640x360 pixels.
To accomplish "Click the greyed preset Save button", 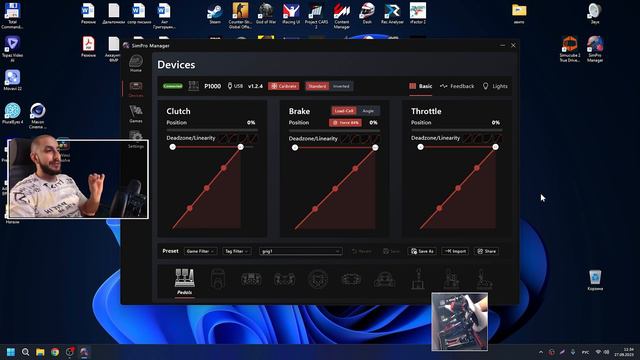I will click(x=391, y=251).
